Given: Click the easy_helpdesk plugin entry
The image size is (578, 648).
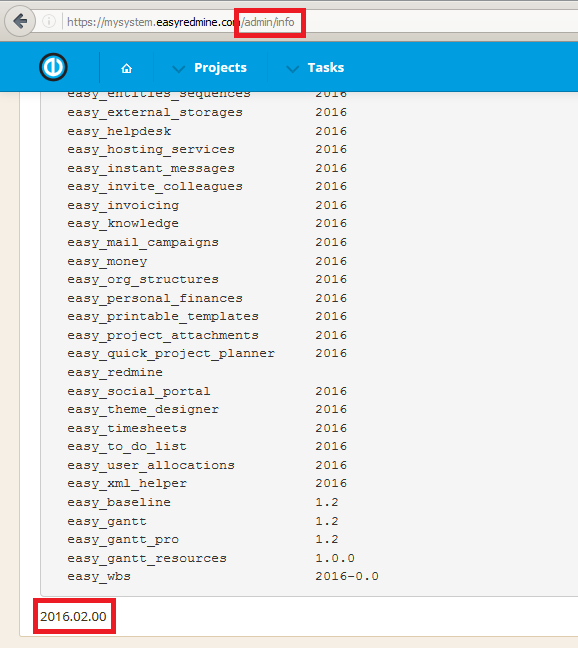Looking at the screenshot, I should (119, 131).
